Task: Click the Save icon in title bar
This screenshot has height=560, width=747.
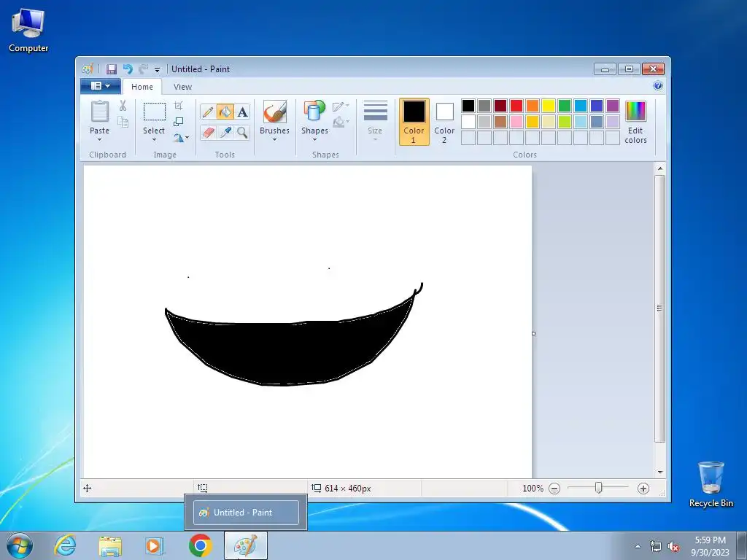Action: 112,69
